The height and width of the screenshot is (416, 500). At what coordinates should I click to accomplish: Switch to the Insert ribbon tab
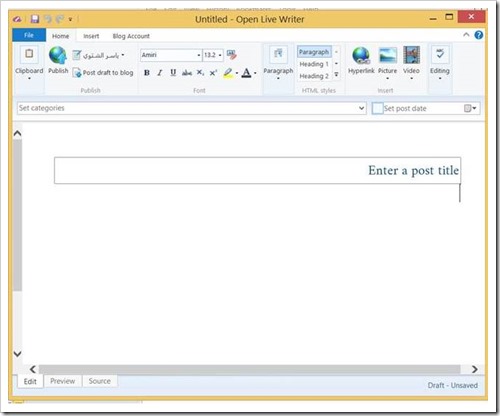pos(91,36)
